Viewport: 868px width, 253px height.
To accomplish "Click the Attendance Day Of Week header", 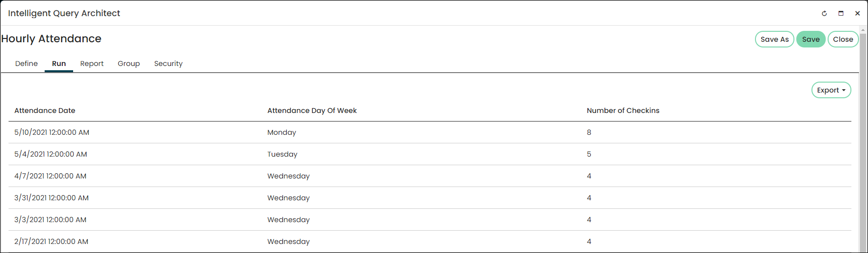I will [312, 111].
